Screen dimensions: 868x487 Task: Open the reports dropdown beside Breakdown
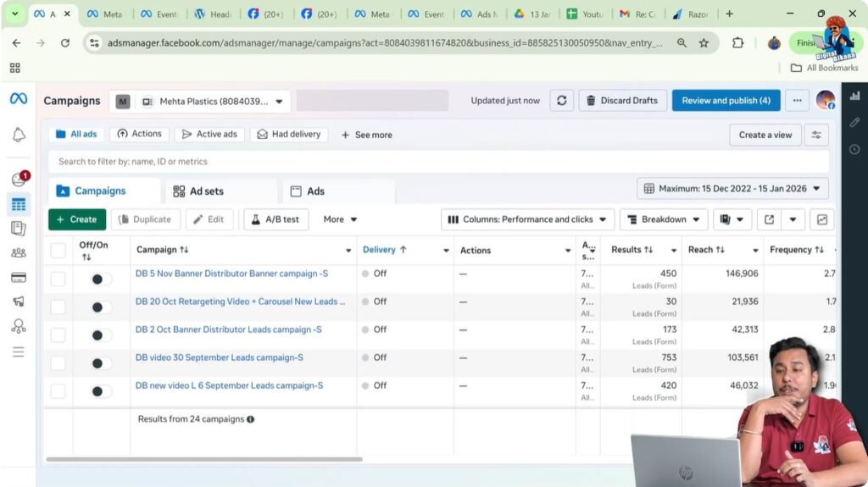732,219
